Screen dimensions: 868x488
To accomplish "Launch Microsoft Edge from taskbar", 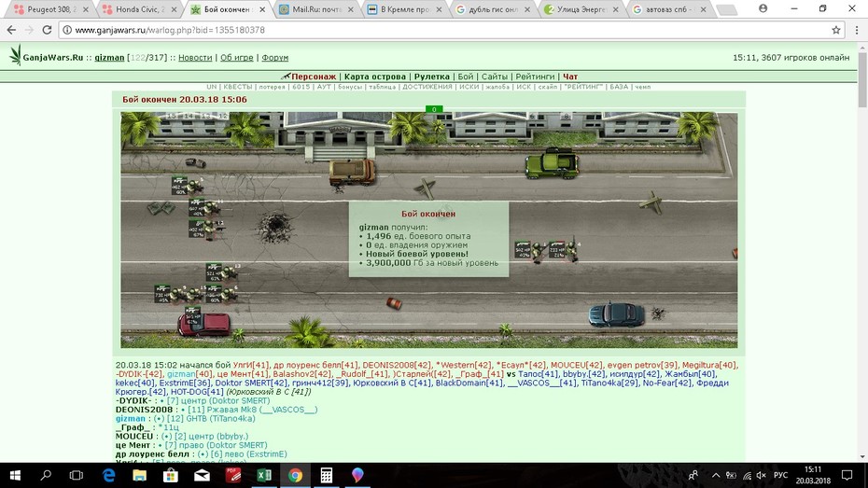I will click(x=109, y=475).
